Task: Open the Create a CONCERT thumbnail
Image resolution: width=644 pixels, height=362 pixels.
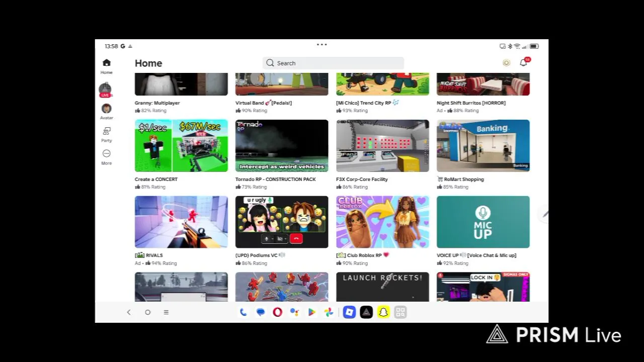Action: pos(181,146)
